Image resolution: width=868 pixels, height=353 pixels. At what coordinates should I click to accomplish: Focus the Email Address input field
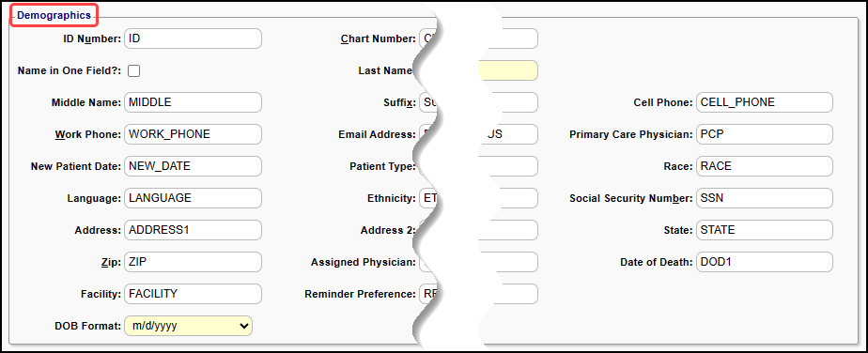506,134
